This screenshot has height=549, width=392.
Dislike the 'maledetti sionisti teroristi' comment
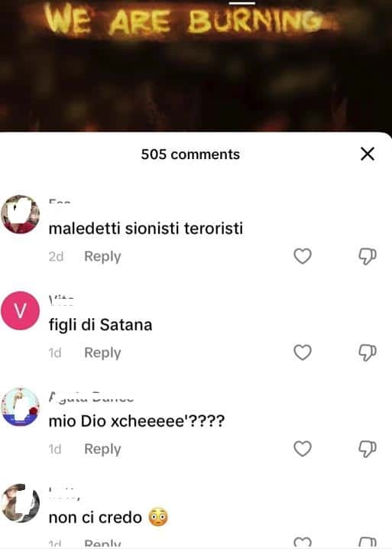pos(368,256)
